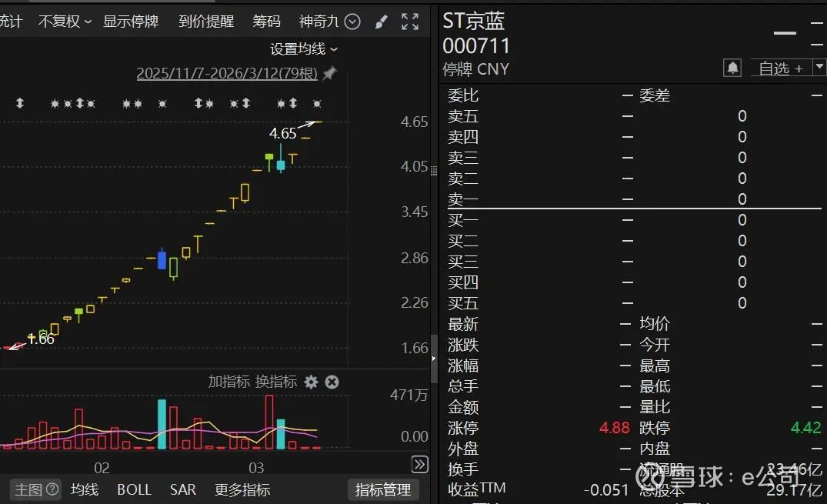Click the panel splitter collapse arrow
Viewport: 827px width, 504px height.
click(x=434, y=359)
